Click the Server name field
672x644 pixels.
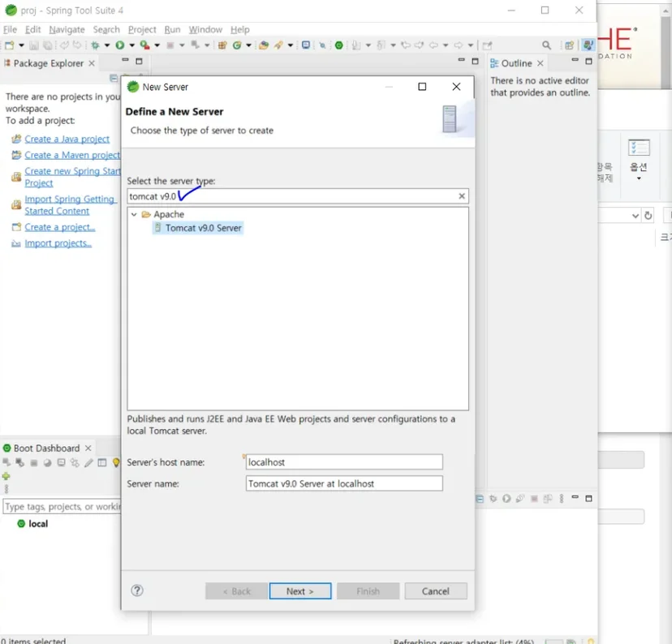[x=344, y=483]
